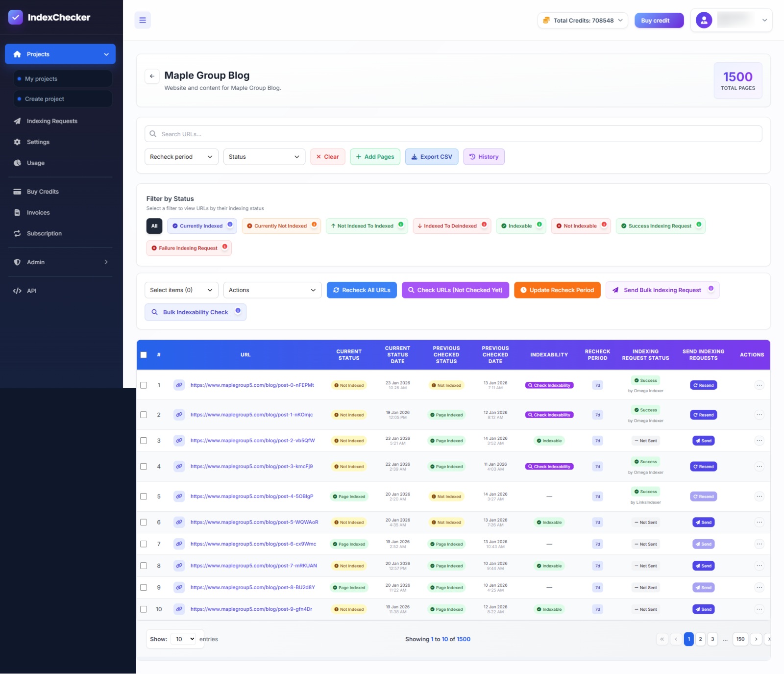
Task: Open the API section from sidebar
Action: [x=31, y=290]
